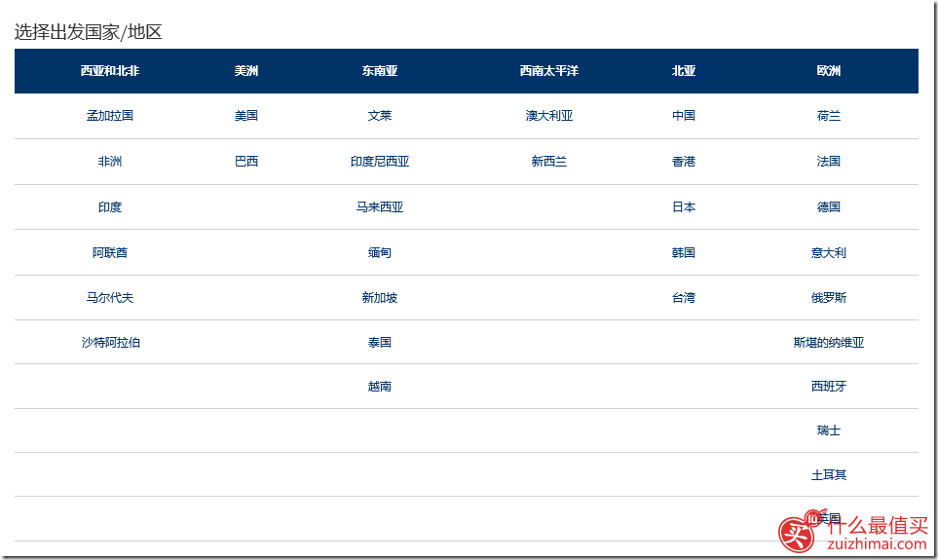Select 台湾 as departure region
938x560 pixels.
[x=684, y=297]
